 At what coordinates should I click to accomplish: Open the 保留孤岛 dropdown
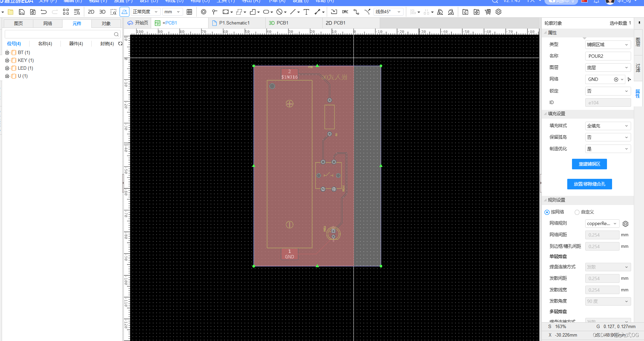(608, 137)
